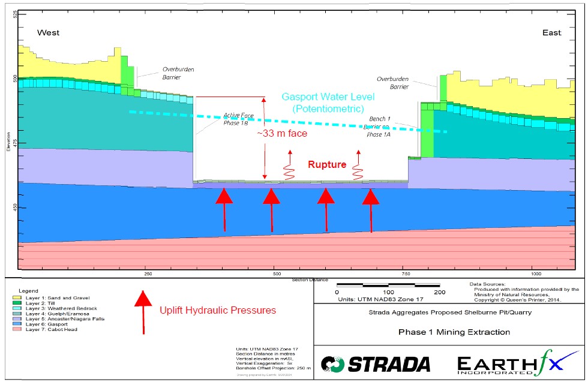Click the red Rupture label
This screenshot has height=382, width=588.
(327, 164)
